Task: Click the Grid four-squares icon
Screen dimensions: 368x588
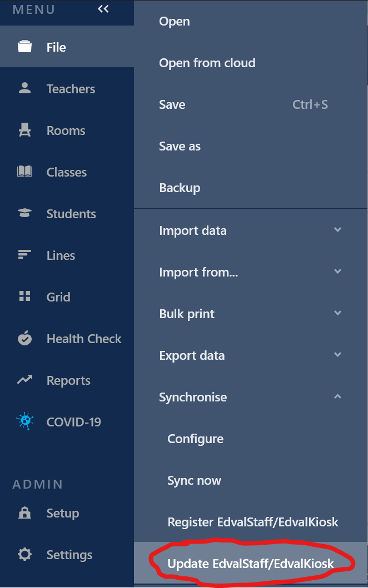Action: tap(24, 296)
